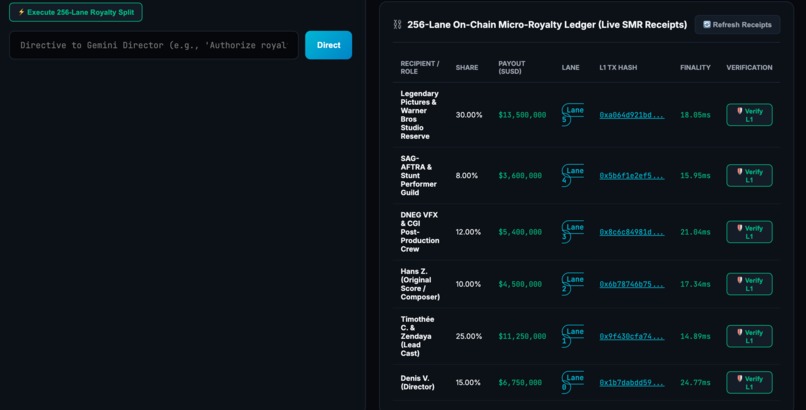
Task: Click the L1 TX HASH column header
Action: (618, 67)
